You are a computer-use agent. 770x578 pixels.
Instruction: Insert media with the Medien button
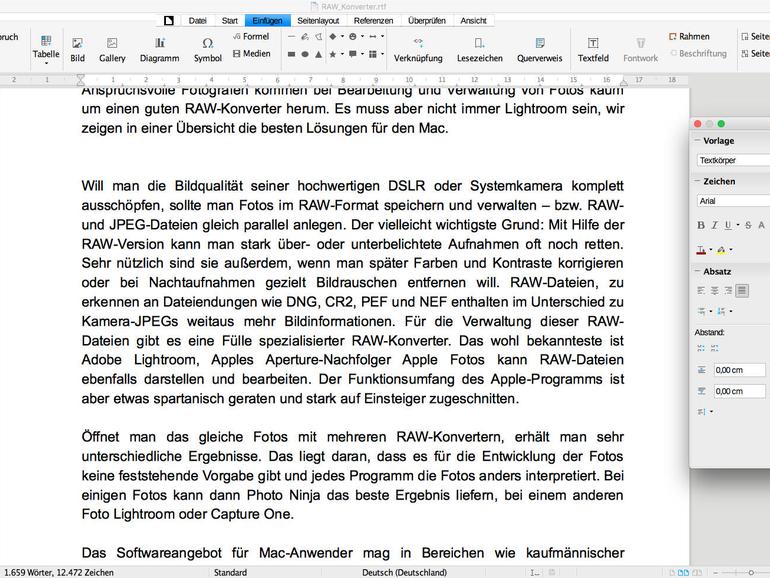251,54
